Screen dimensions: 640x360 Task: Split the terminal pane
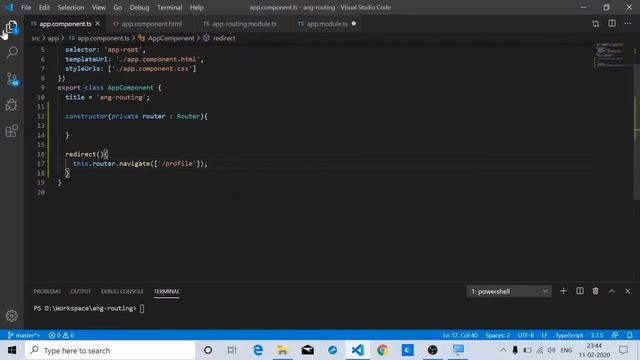click(x=580, y=291)
